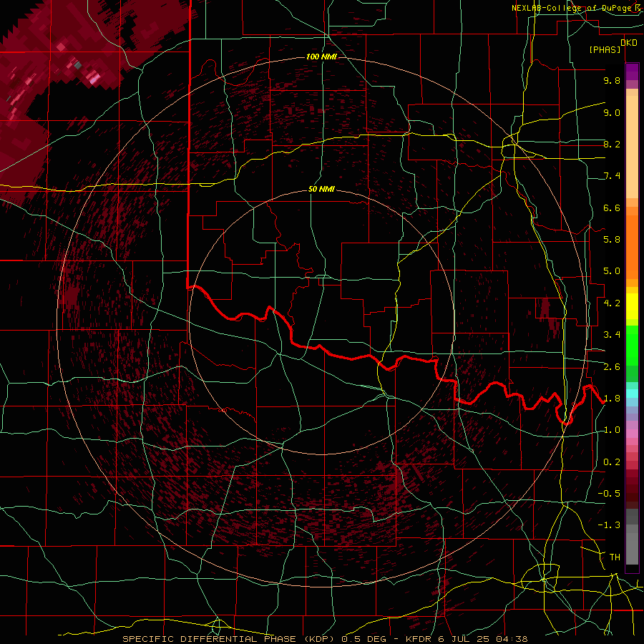
Task: Click the TH threshold label on legend
Action: pyautogui.click(x=615, y=557)
